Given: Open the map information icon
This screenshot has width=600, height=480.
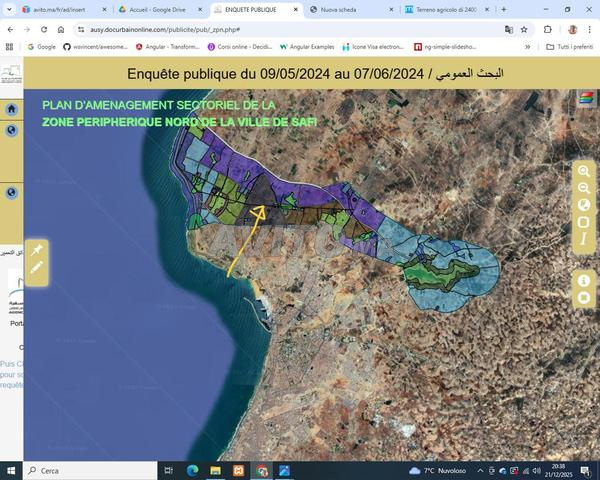Looking at the screenshot, I should point(584,281).
